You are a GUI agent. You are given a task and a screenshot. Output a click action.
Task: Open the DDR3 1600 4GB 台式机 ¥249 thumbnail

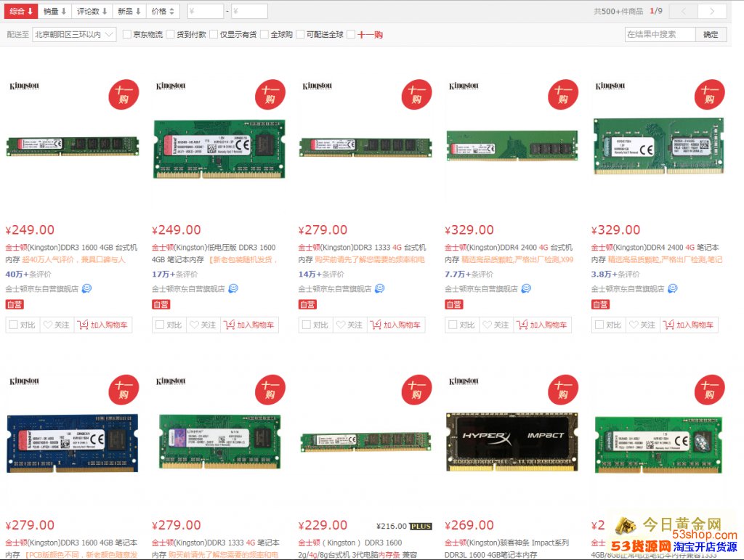73,145
